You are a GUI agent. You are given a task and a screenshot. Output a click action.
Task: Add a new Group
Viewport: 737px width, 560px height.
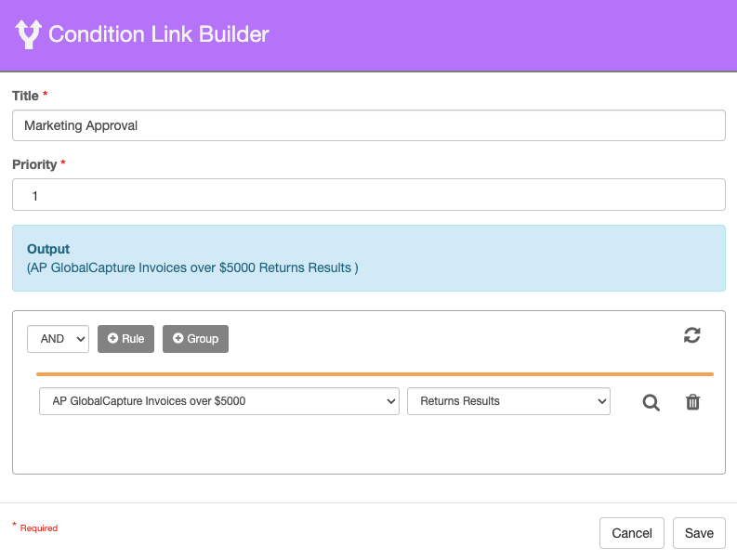click(x=195, y=339)
